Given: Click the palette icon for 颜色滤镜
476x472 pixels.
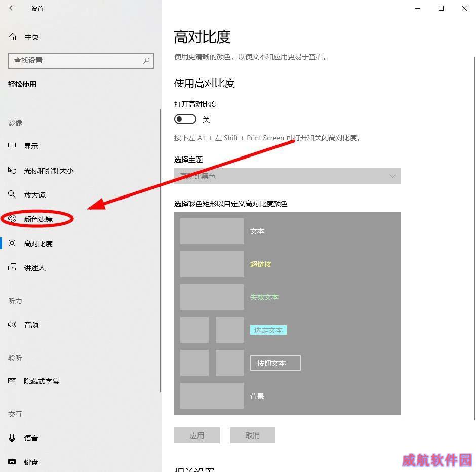Looking at the screenshot, I should (x=12, y=219).
